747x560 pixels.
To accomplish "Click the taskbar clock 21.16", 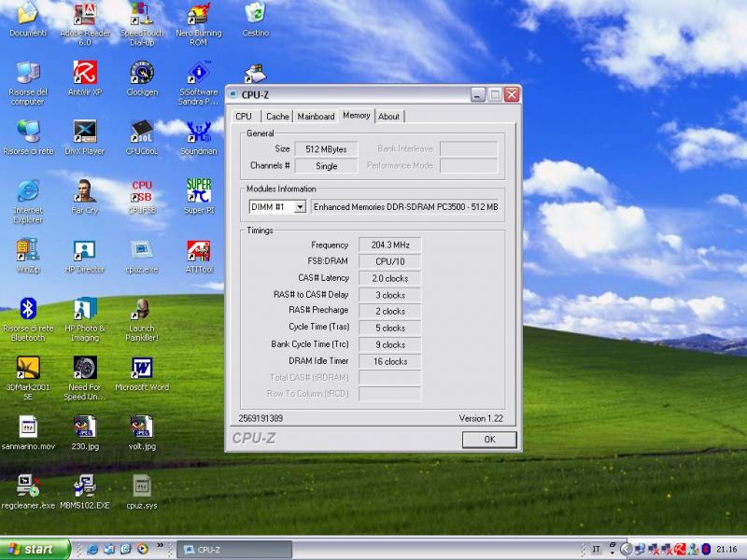I will (x=726, y=549).
